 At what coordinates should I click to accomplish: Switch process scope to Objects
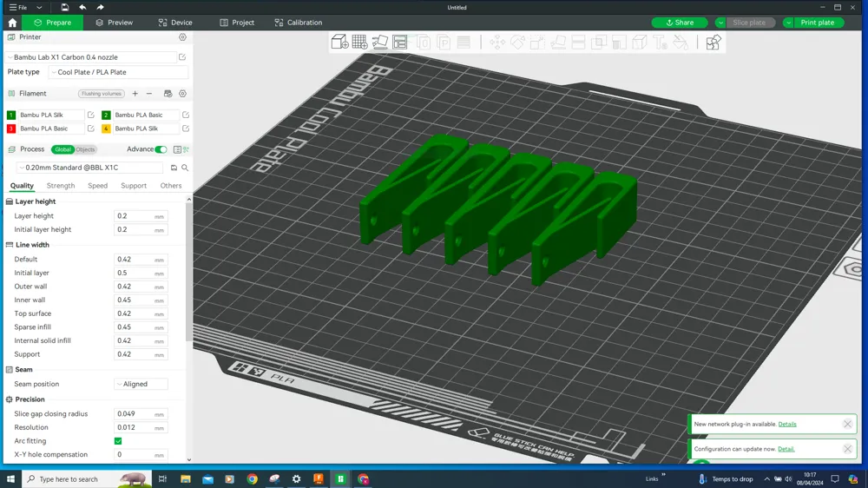click(x=85, y=149)
